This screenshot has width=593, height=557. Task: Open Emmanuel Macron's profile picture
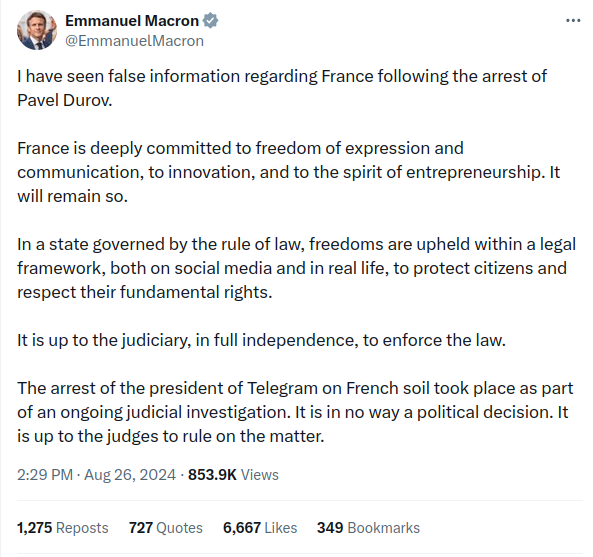pos(37,30)
